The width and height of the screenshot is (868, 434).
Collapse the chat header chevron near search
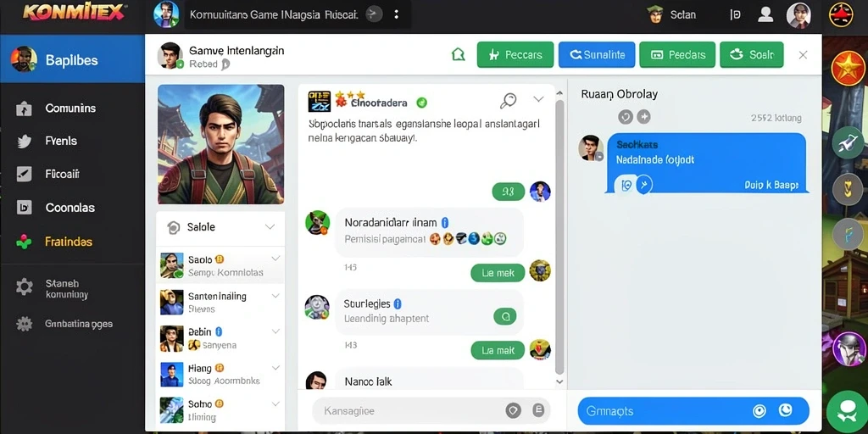(x=538, y=99)
